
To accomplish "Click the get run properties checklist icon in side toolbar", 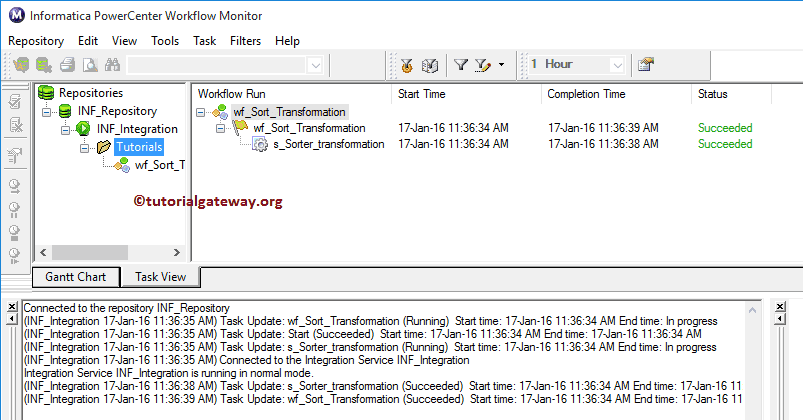I will [15, 101].
